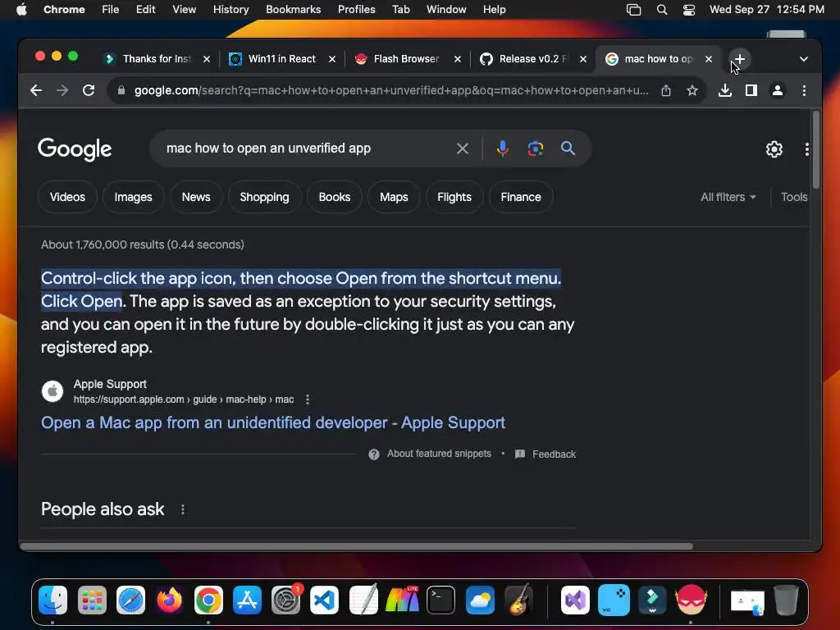
Task: Bookmark this tab with star icon
Action: coord(692,90)
